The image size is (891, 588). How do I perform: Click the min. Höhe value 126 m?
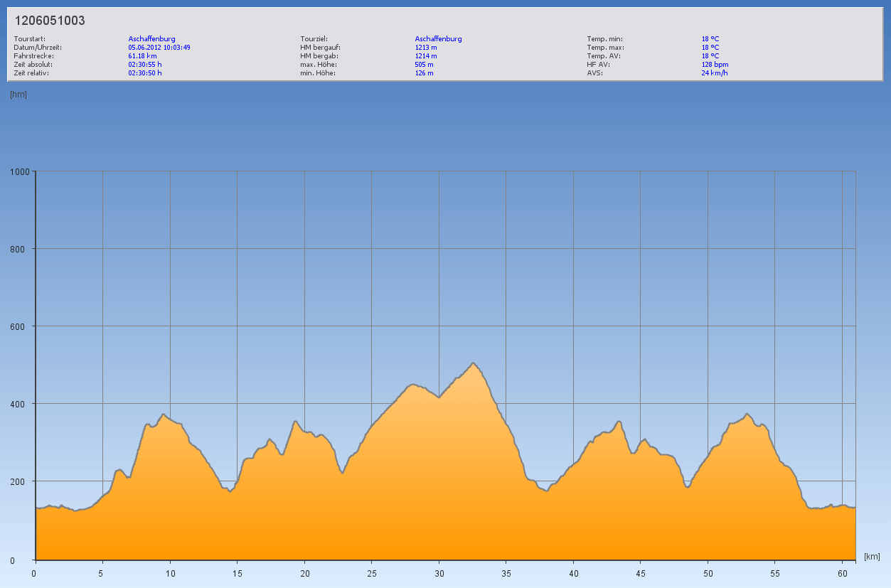point(424,73)
